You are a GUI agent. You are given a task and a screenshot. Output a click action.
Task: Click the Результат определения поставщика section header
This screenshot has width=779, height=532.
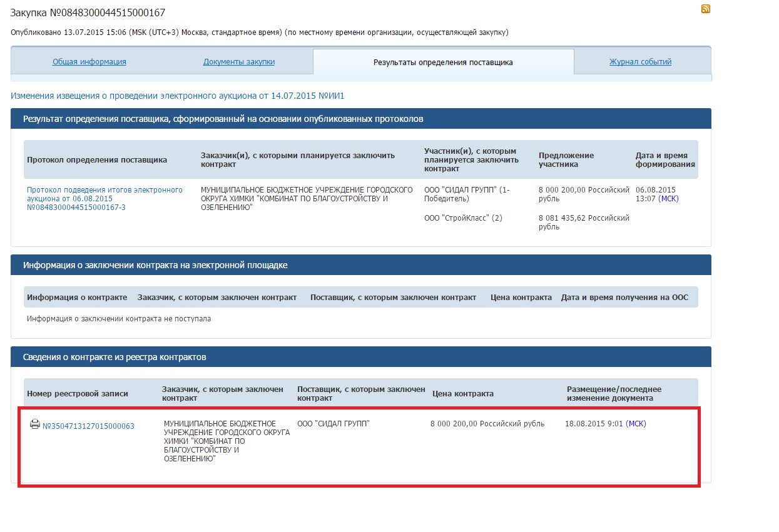223,119
